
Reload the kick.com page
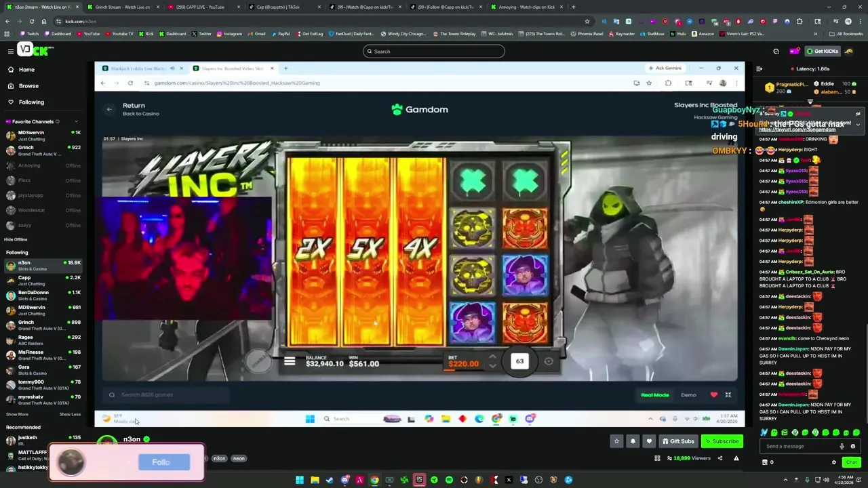coord(31,21)
